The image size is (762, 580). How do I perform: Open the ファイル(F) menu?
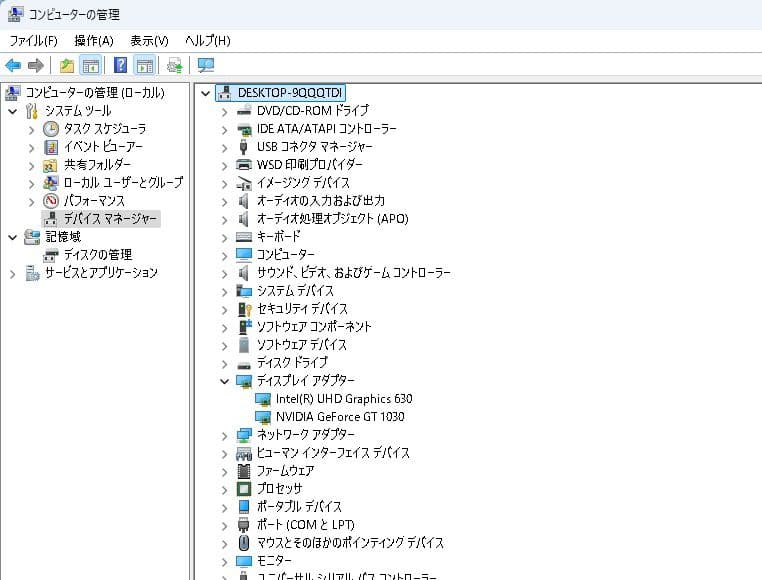(34, 41)
